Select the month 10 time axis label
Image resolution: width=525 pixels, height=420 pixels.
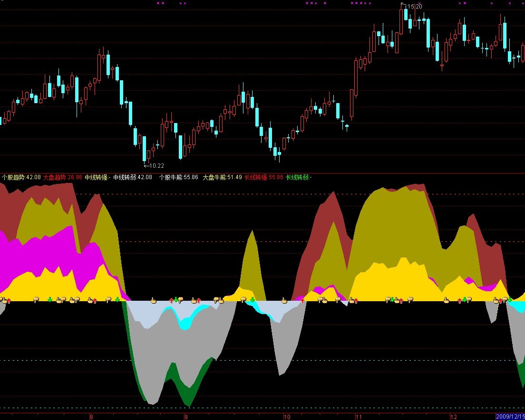[x=287, y=417]
